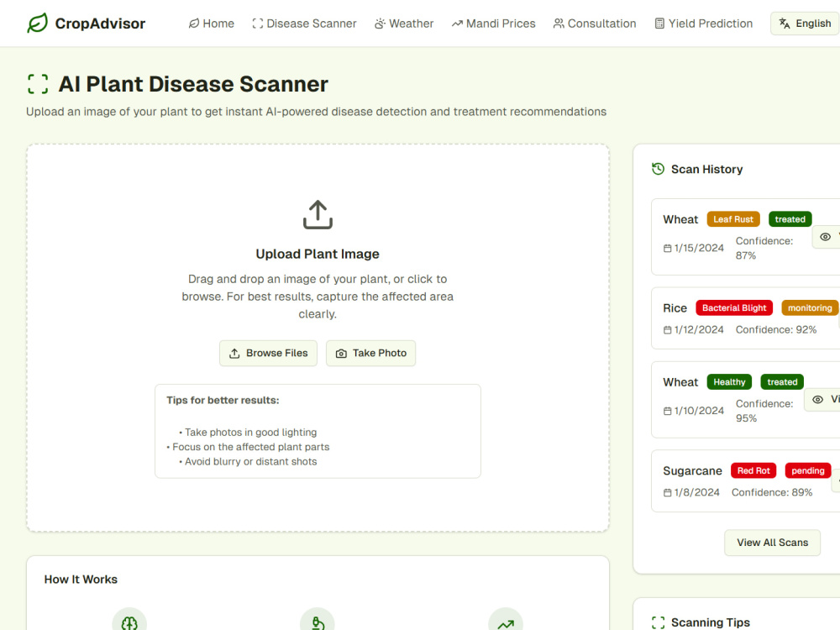The image size is (840, 630).
Task: Open the Home nav item
Action: tap(212, 24)
